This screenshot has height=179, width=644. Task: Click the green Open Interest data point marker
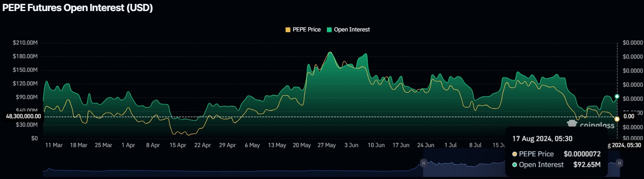coord(617,97)
